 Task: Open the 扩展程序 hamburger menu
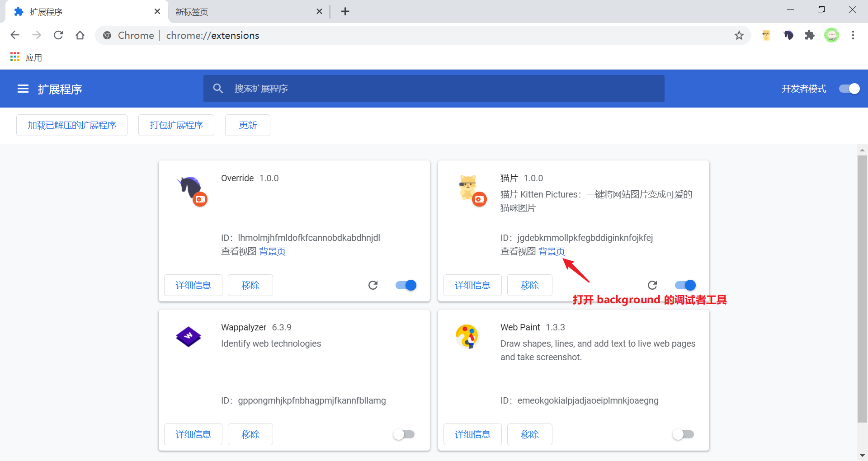pyautogui.click(x=23, y=89)
